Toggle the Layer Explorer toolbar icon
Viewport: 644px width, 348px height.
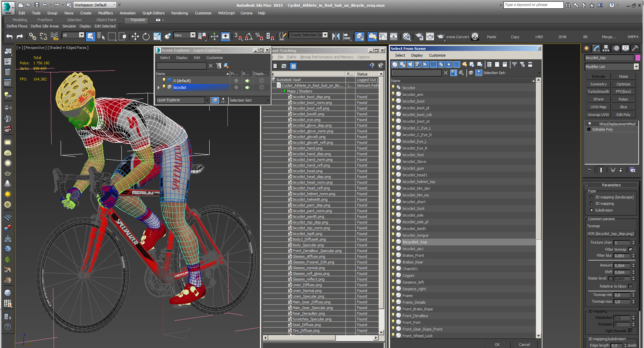coord(359,37)
